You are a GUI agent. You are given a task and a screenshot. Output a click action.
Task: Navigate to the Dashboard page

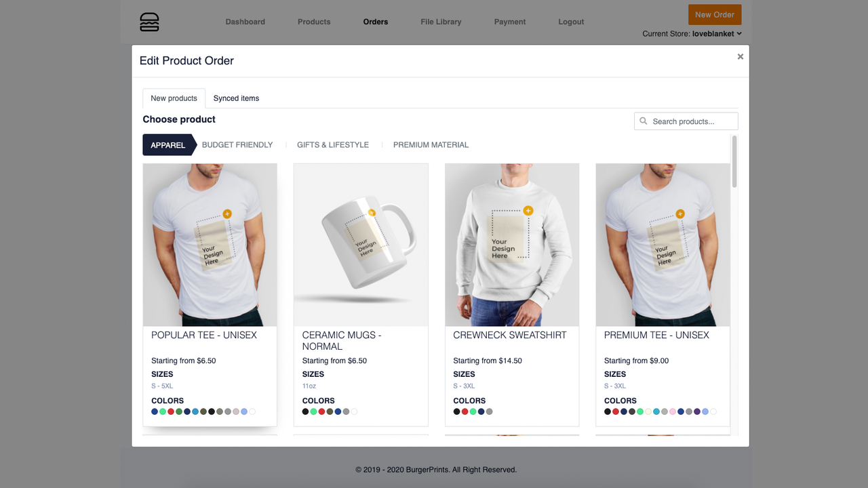click(245, 21)
